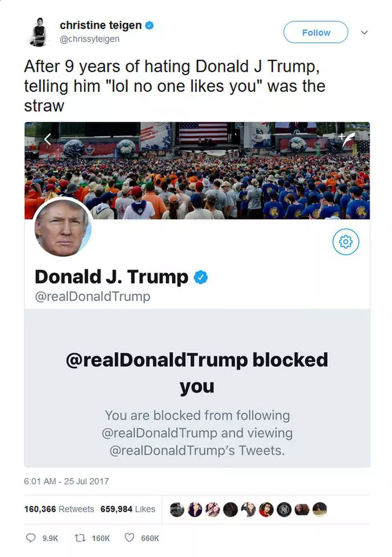Click the blue verified badge beside christine teigen
Viewport: 392px width, 557px height.
(150, 25)
